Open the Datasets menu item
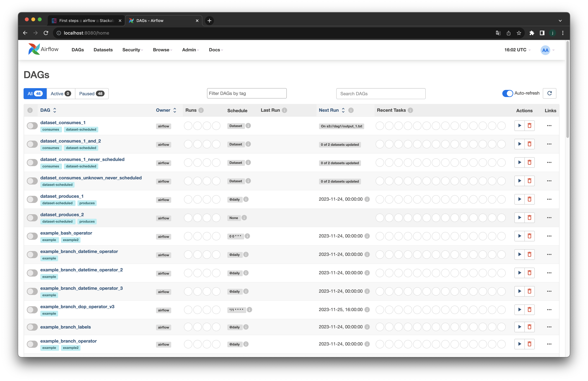 pyautogui.click(x=103, y=50)
